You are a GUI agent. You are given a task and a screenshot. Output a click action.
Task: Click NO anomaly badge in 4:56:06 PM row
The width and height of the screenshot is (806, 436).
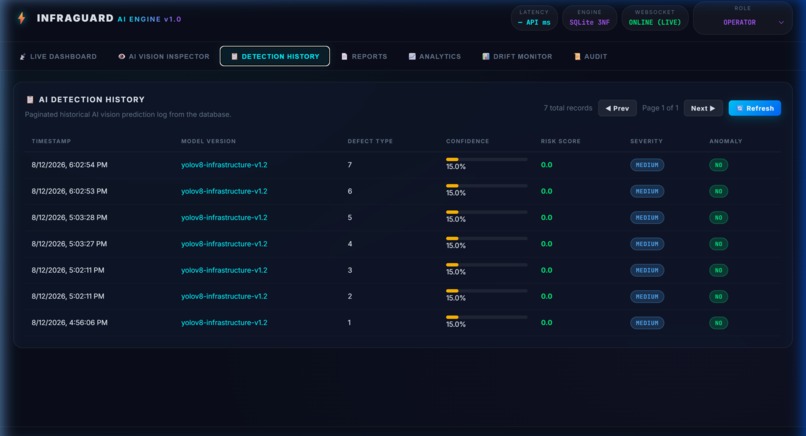(719, 323)
